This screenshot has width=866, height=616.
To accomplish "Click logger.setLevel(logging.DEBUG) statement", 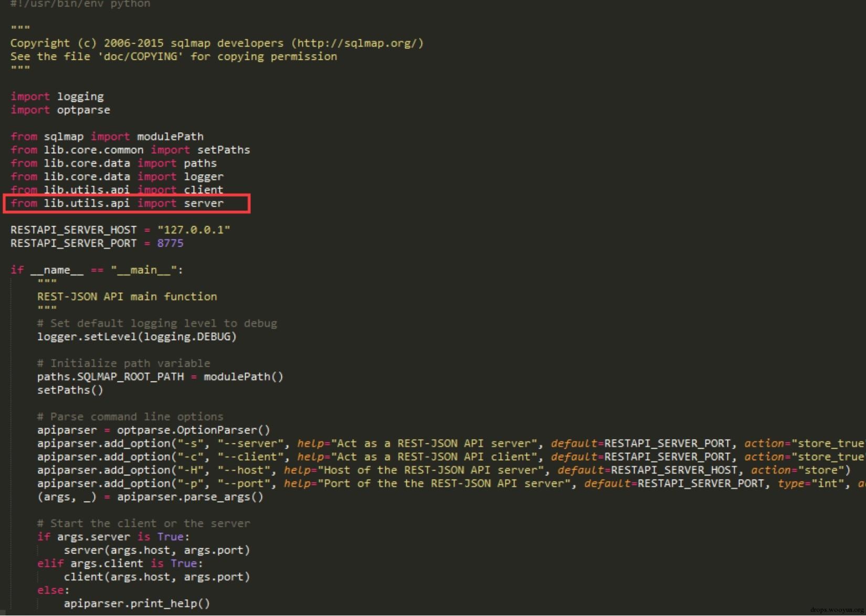I will (x=137, y=336).
